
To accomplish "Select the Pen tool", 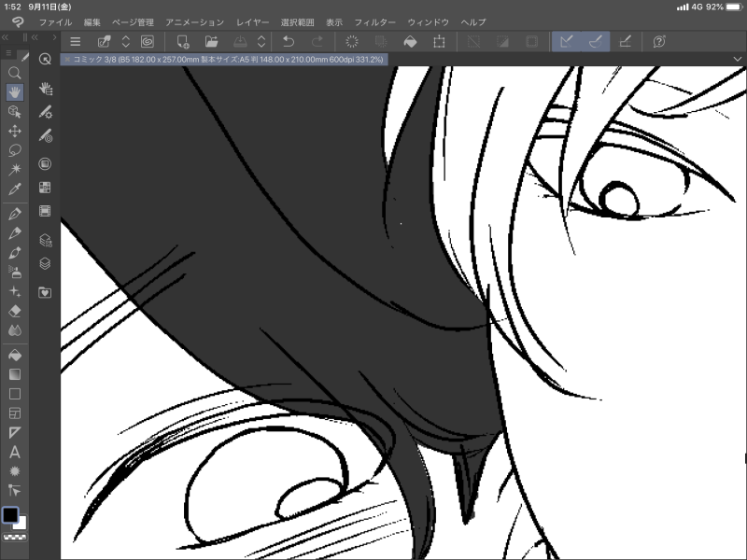I will coord(15,214).
